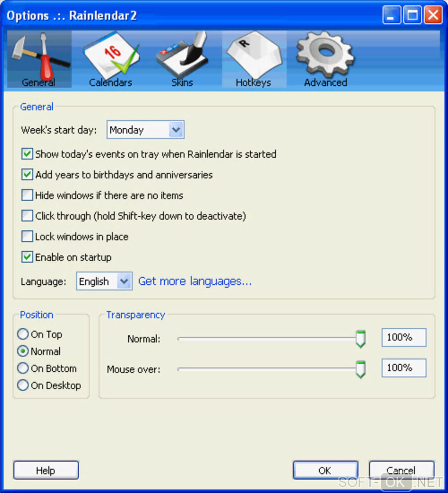This screenshot has width=448, height=493.
Task: Uncheck Add years to birthdays and anniversaries
Action: tap(27, 174)
